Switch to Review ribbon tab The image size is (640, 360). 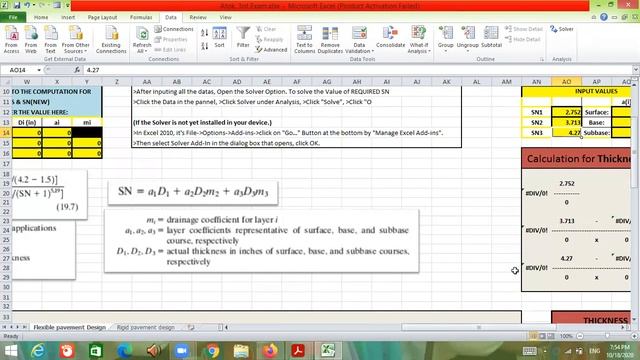pyautogui.click(x=198, y=17)
